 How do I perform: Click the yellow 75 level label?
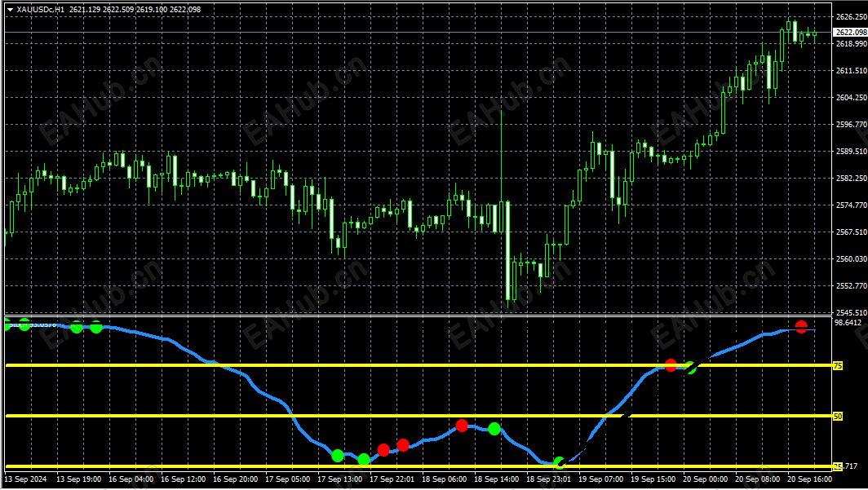pos(838,365)
